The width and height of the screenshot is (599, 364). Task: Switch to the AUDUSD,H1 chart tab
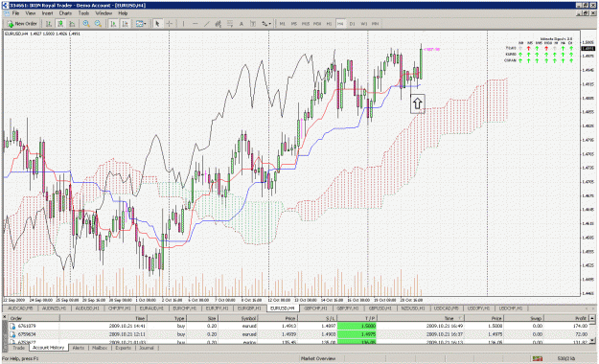[x=87, y=307]
